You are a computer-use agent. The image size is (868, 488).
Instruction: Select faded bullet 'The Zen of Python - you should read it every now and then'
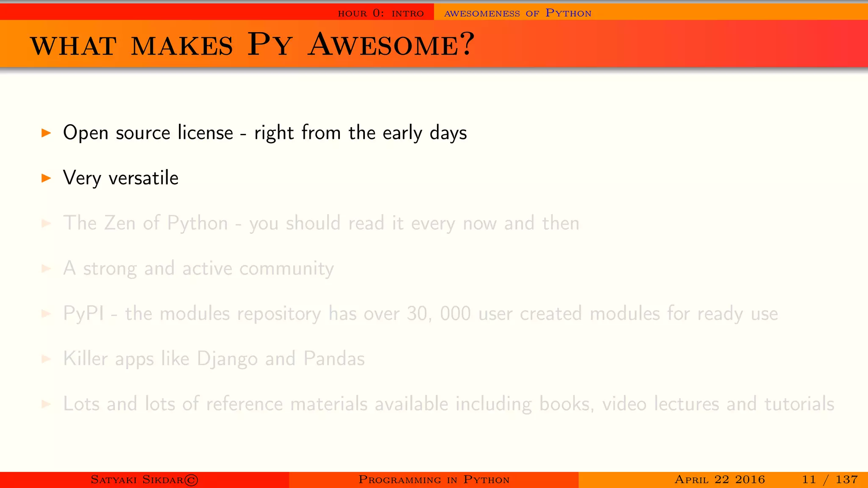321,223
